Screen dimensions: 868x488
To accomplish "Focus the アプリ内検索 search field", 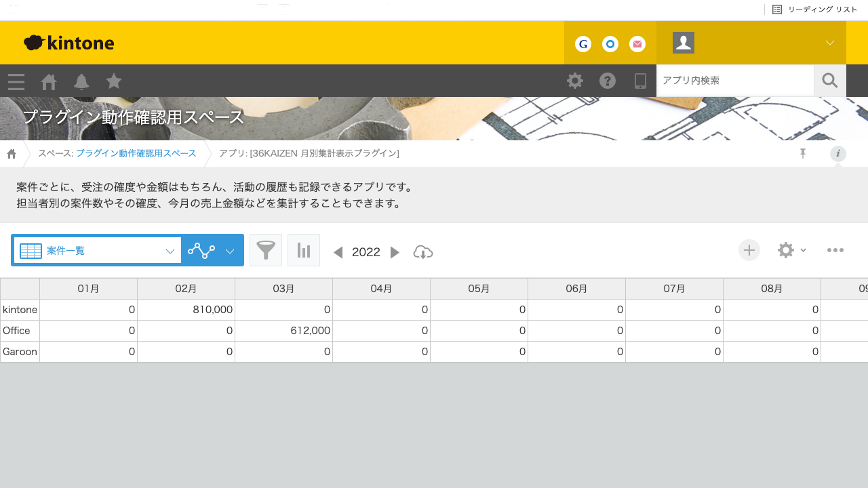I will 735,81.
